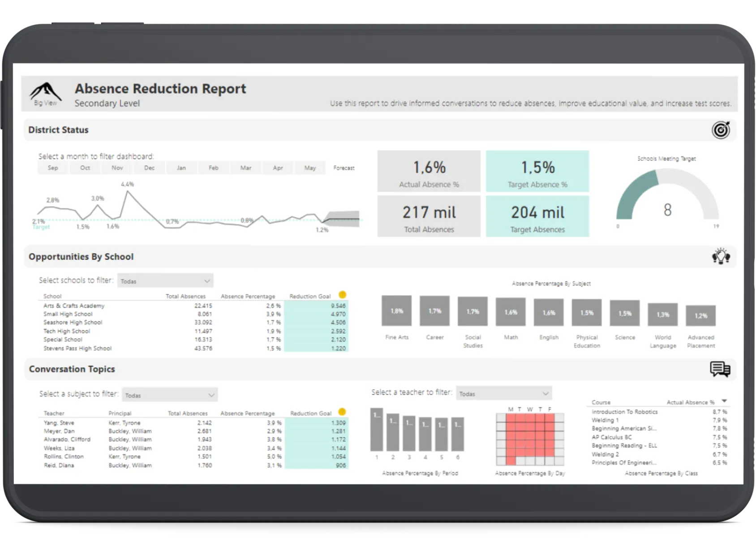Select Welding 1 course row
The image size is (756, 560).
point(659,420)
